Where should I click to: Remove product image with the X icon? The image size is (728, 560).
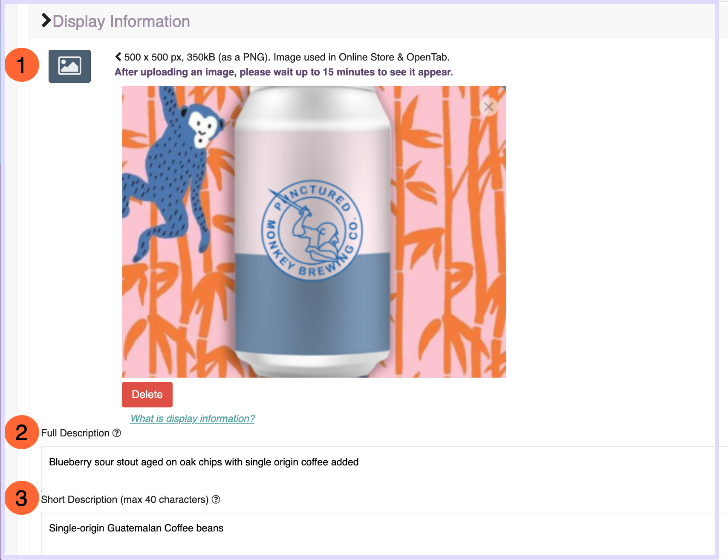pyautogui.click(x=489, y=107)
